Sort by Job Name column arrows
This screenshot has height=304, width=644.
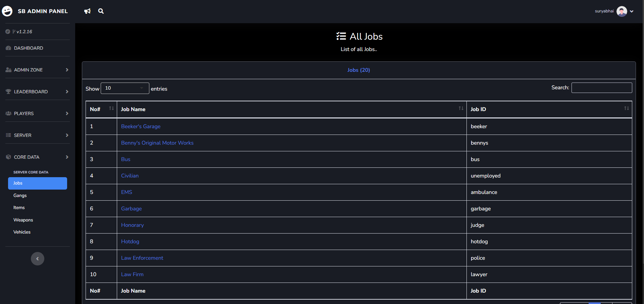(x=461, y=108)
